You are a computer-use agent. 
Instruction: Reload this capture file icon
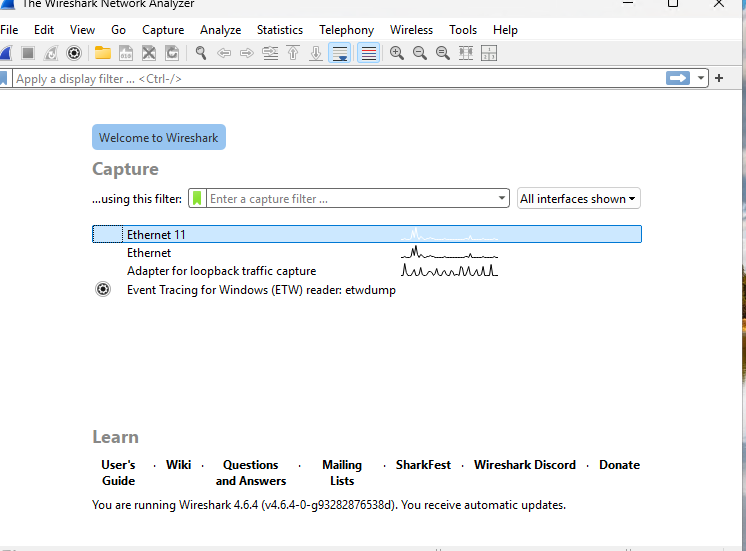pos(172,53)
